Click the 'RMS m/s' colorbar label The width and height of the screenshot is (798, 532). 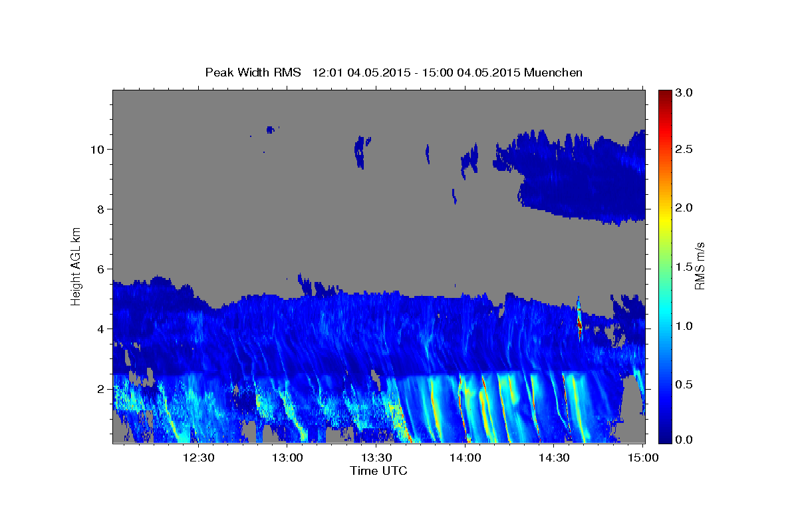point(700,267)
